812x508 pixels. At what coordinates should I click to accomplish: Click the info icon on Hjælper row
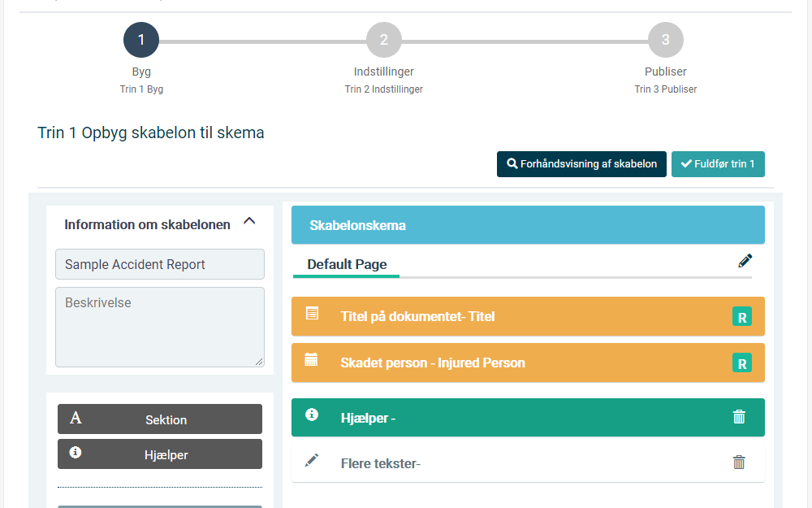(x=312, y=415)
